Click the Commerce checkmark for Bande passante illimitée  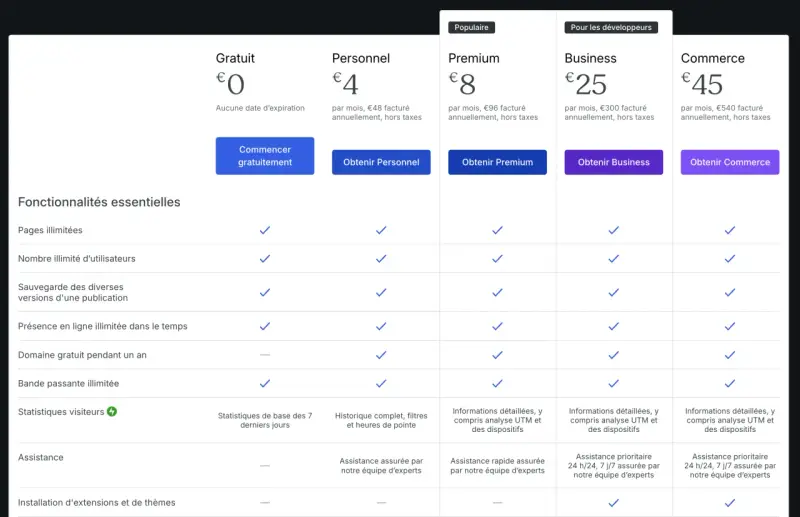click(730, 383)
